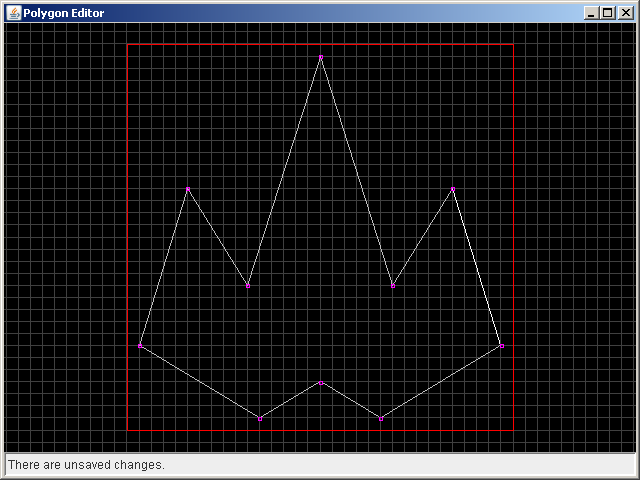Viewport: 640px width, 480px height.
Task: Select the rightmost polygon vertex
Action: pos(501,345)
